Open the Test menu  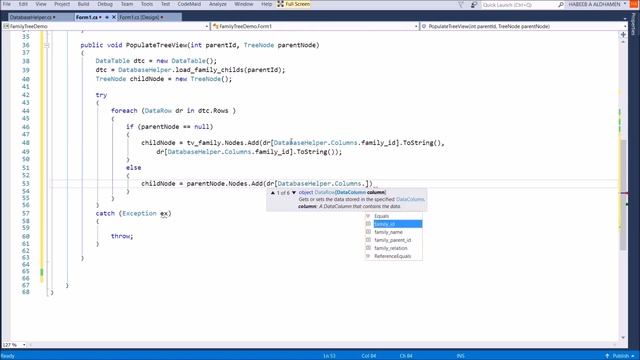pos(165,4)
